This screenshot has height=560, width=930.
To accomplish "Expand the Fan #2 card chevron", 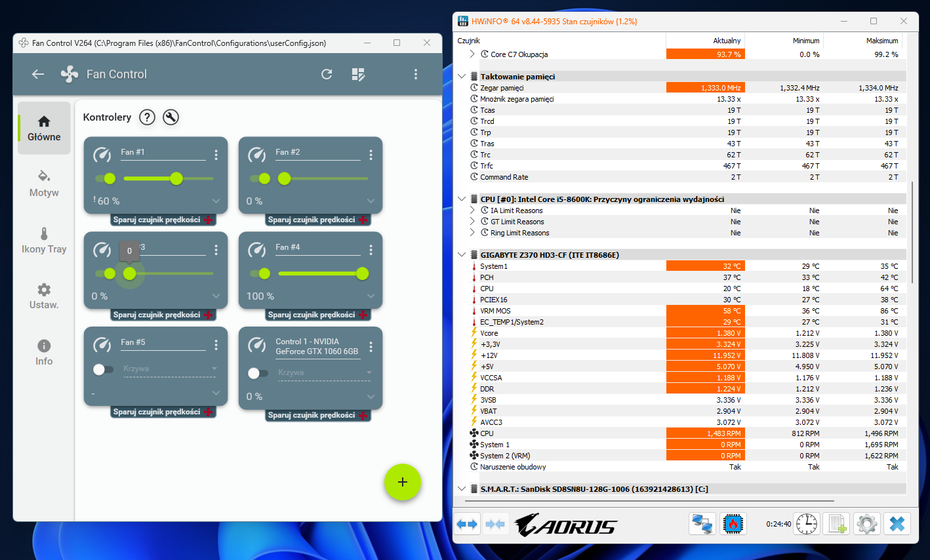I will [371, 201].
